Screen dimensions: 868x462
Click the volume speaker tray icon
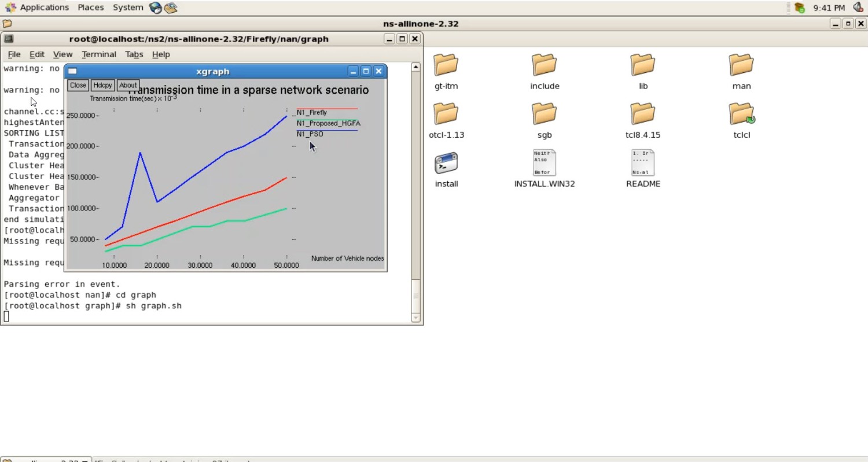[858, 8]
